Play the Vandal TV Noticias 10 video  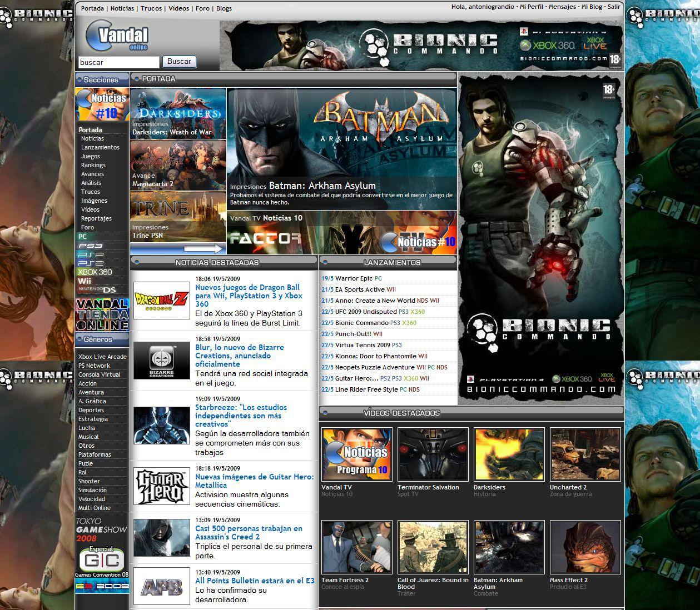click(357, 454)
